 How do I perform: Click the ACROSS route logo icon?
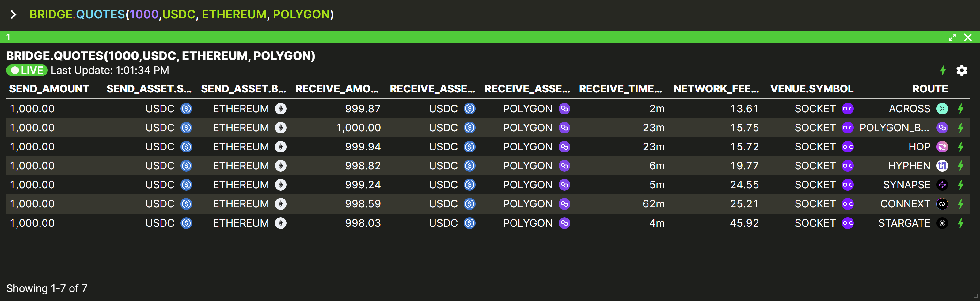click(942, 109)
